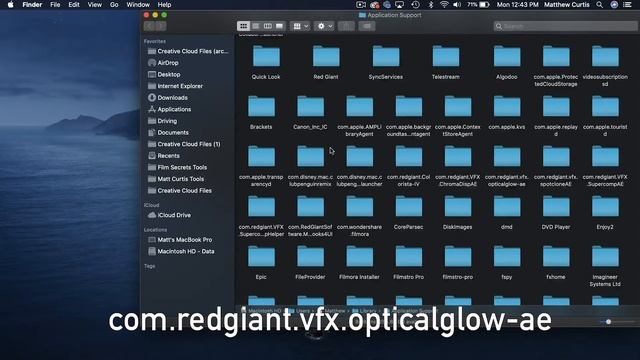Select the fspy folder
Viewport: 640px width, 360px height.
(507, 258)
